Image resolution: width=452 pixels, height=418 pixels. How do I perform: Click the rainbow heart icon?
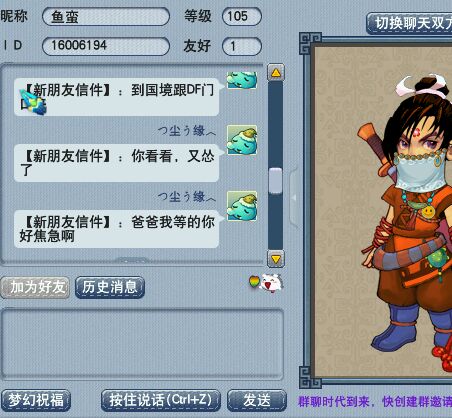click(x=254, y=282)
